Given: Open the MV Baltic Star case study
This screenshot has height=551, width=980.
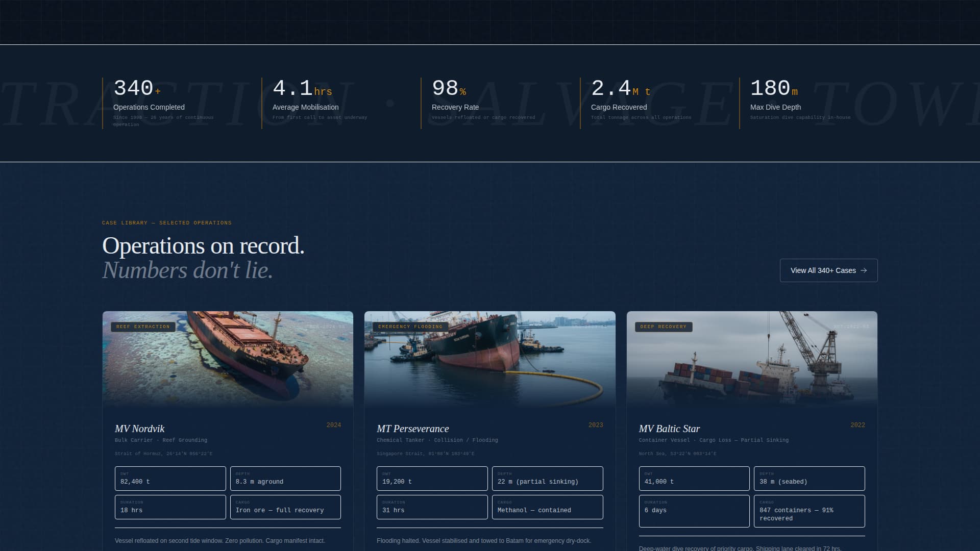Looking at the screenshot, I should tap(669, 429).
